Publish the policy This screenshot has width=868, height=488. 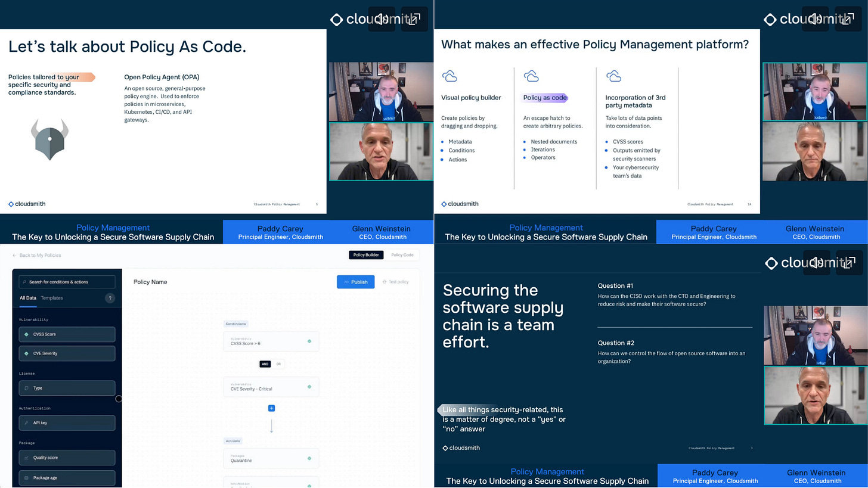355,282
